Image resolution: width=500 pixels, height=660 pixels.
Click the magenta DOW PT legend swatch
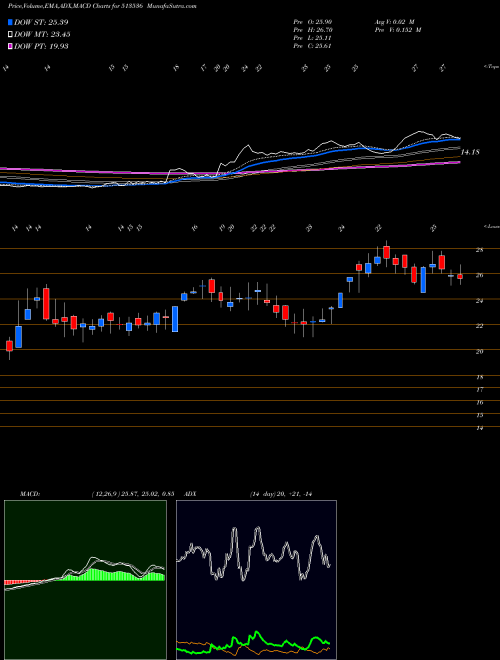[x=10, y=46]
